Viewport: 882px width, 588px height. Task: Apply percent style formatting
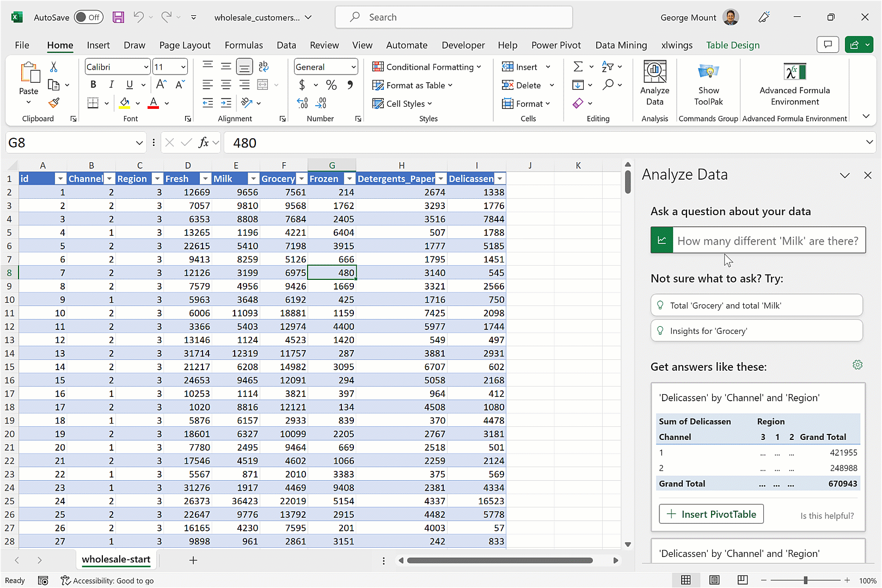[x=331, y=85]
